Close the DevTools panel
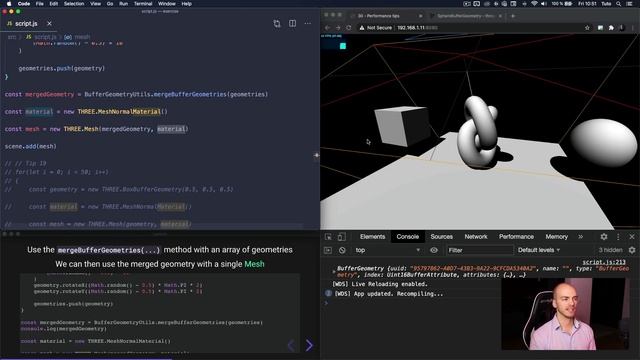The width and height of the screenshot is (640, 360). (632, 237)
